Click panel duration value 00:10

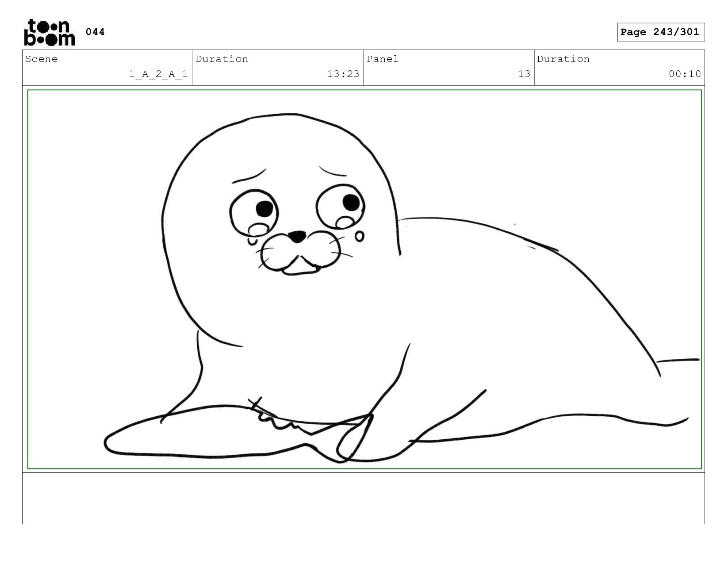[x=685, y=74]
